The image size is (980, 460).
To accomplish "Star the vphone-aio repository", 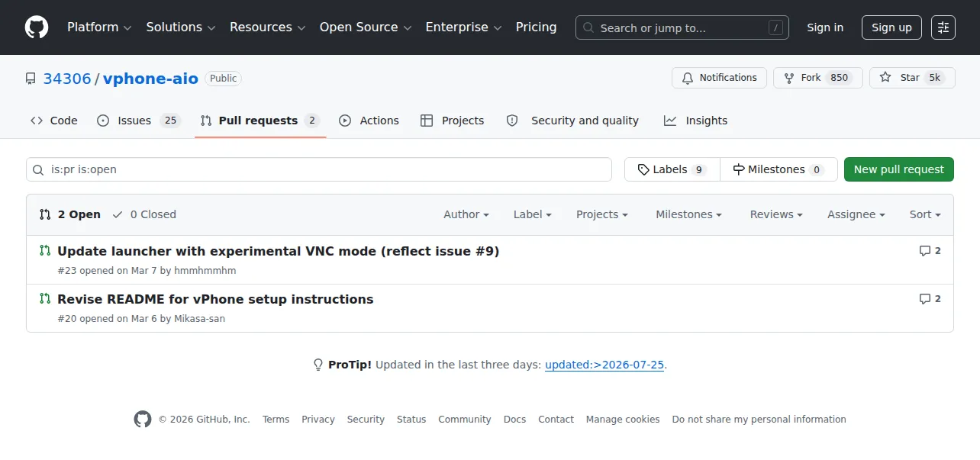I will click(912, 78).
